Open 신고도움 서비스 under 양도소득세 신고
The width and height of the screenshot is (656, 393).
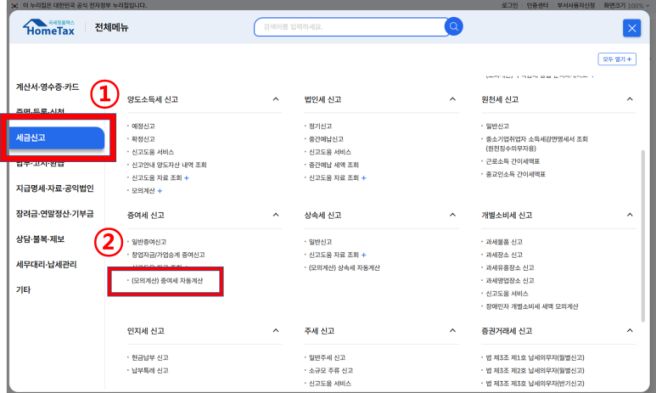click(x=153, y=152)
